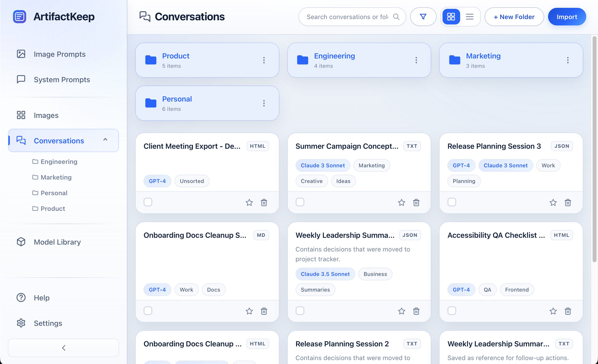This screenshot has height=364, width=598.
Task: Star the Onboarding Docs Cleanup conversation
Action: [249, 311]
